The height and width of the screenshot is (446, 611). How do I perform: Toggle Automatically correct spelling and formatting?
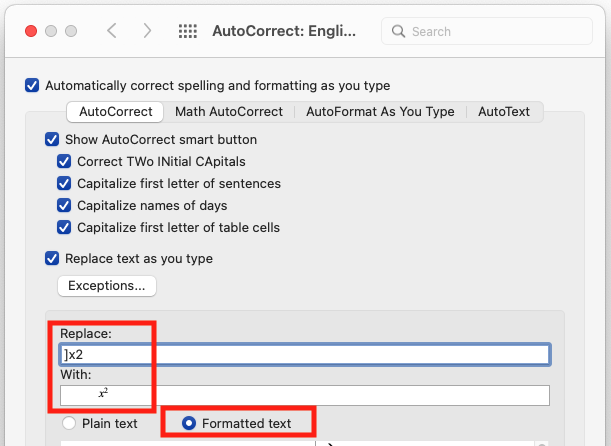tap(32, 85)
